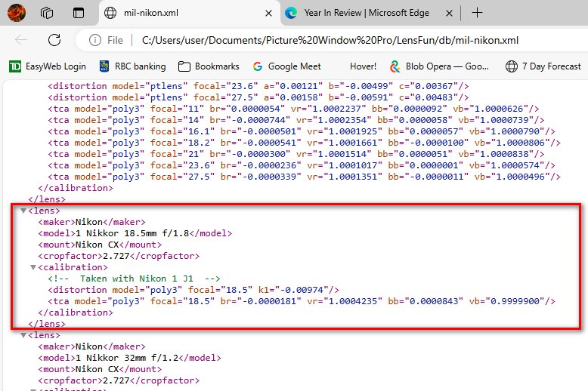The width and height of the screenshot is (588, 391).
Task: Click tca line with focal 18.5
Action: [x=302, y=301]
